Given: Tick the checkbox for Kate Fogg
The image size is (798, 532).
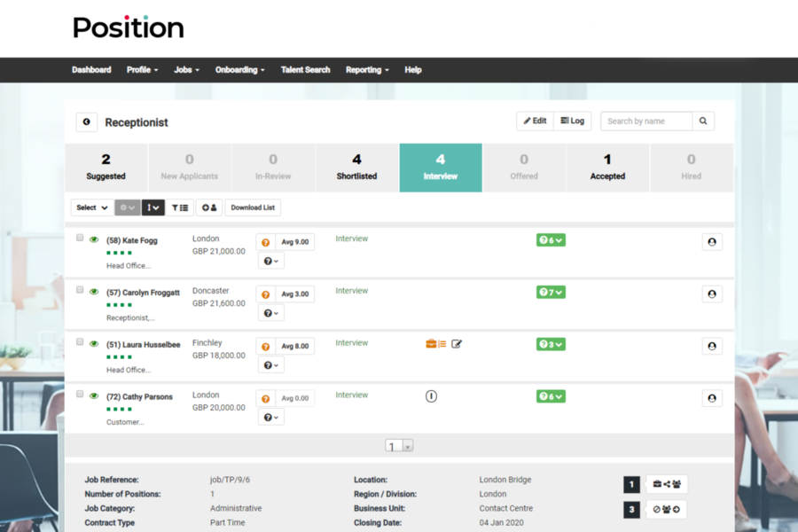Looking at the screenshot, I should click(x=80, y=238).
